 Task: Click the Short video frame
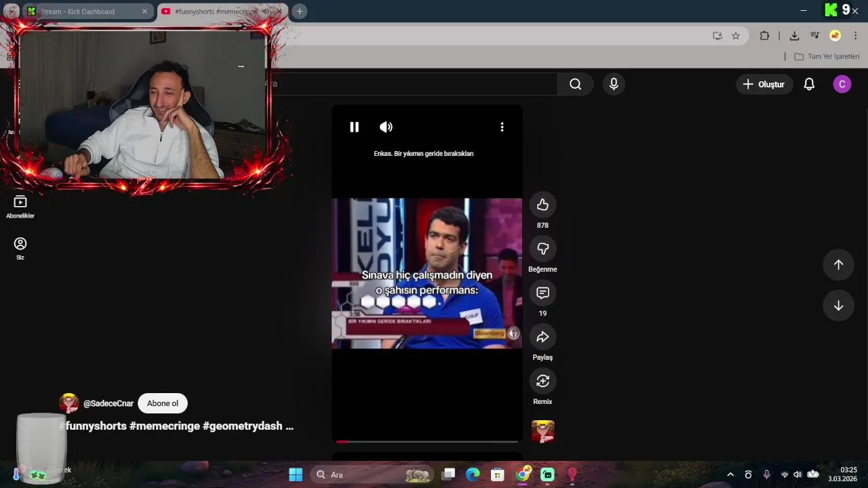(x=427, y=273)
